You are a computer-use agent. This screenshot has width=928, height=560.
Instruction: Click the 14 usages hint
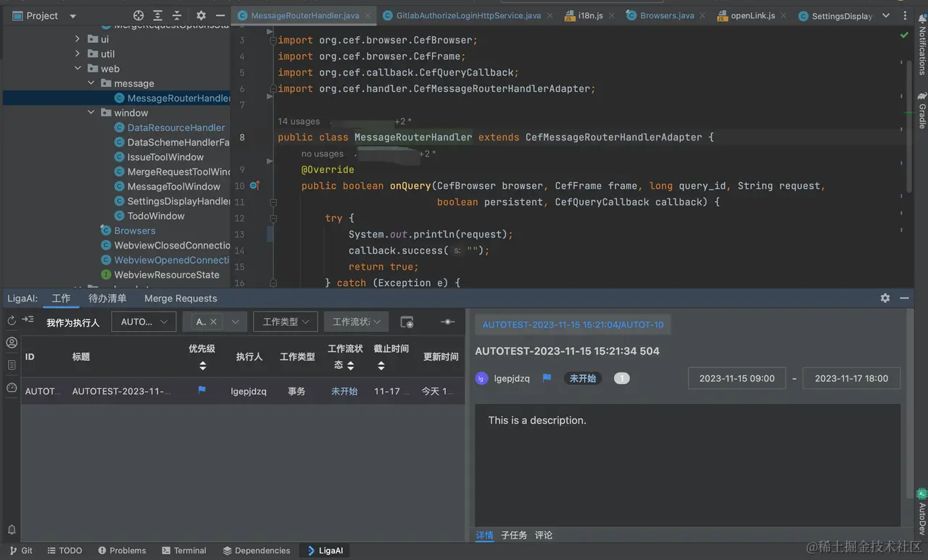coord(299,122)
